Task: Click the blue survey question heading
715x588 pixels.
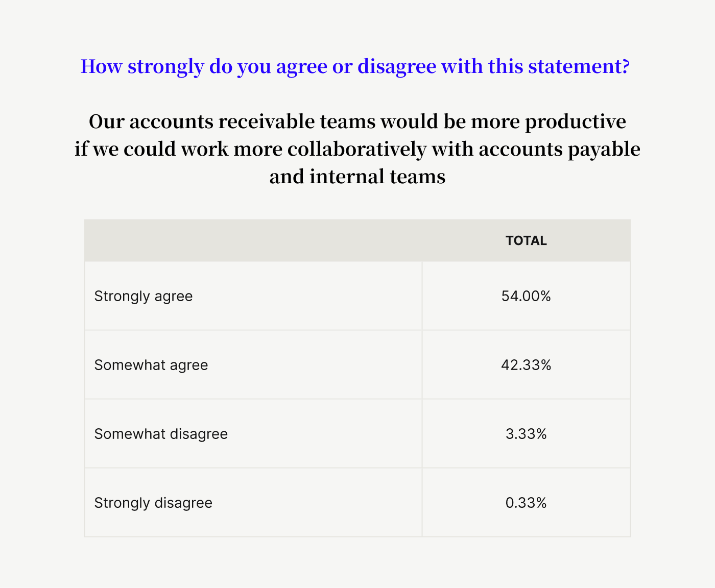Action: (355, 66)
